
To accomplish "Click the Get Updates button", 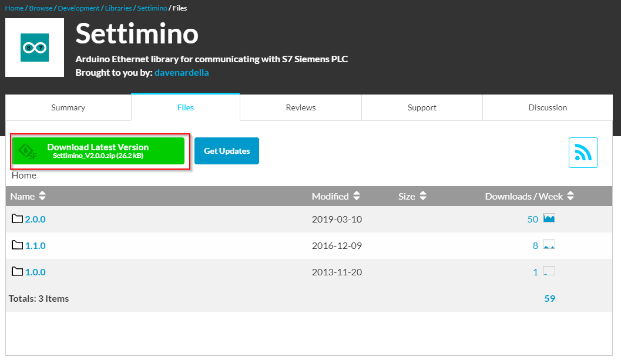I will [227, 151].
